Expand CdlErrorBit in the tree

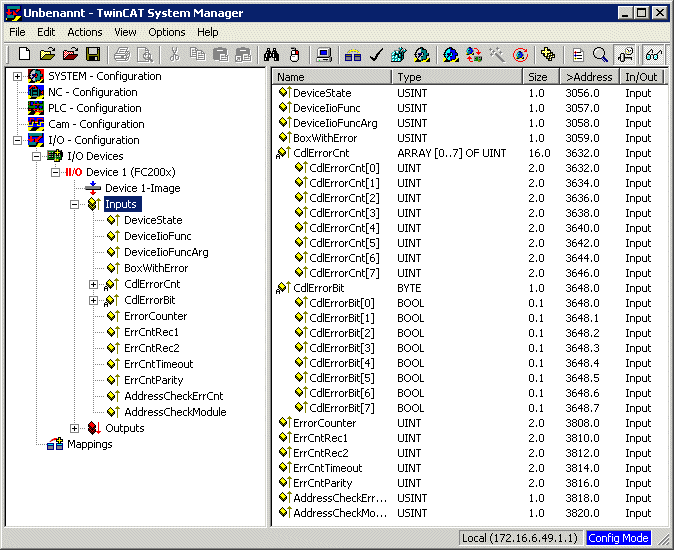pos(93,300)
